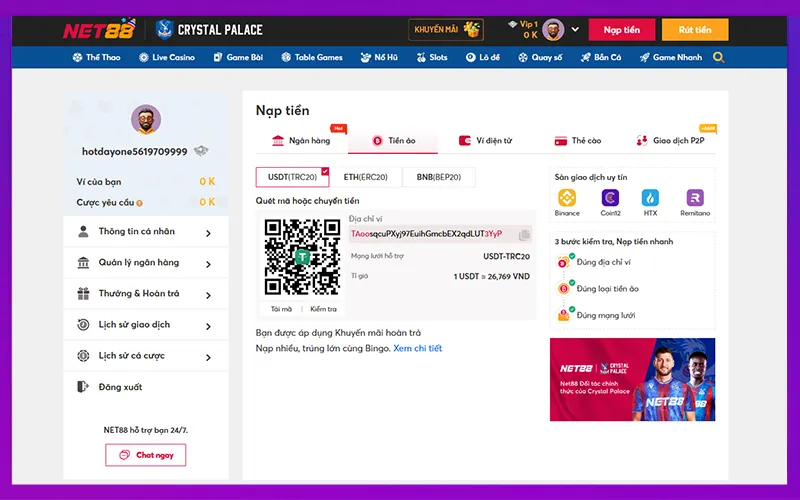Click the search magnifier icon
The image size is (800, 500).
[718, 57]
